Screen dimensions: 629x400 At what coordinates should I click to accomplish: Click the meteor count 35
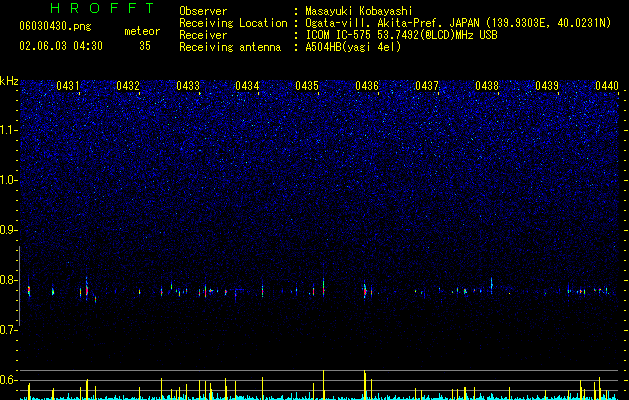coord(145,46)
